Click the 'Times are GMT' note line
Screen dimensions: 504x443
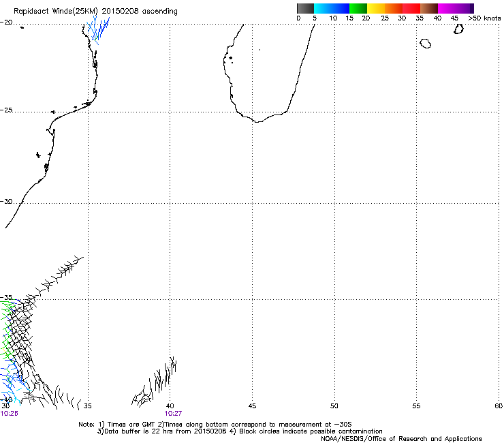[215, 425]
